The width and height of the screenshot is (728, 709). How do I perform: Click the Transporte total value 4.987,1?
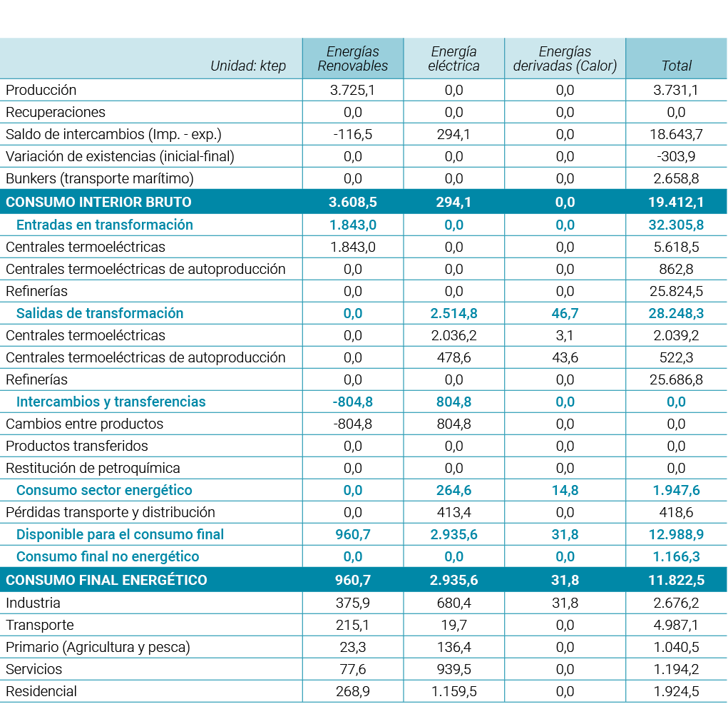point(676,625)
